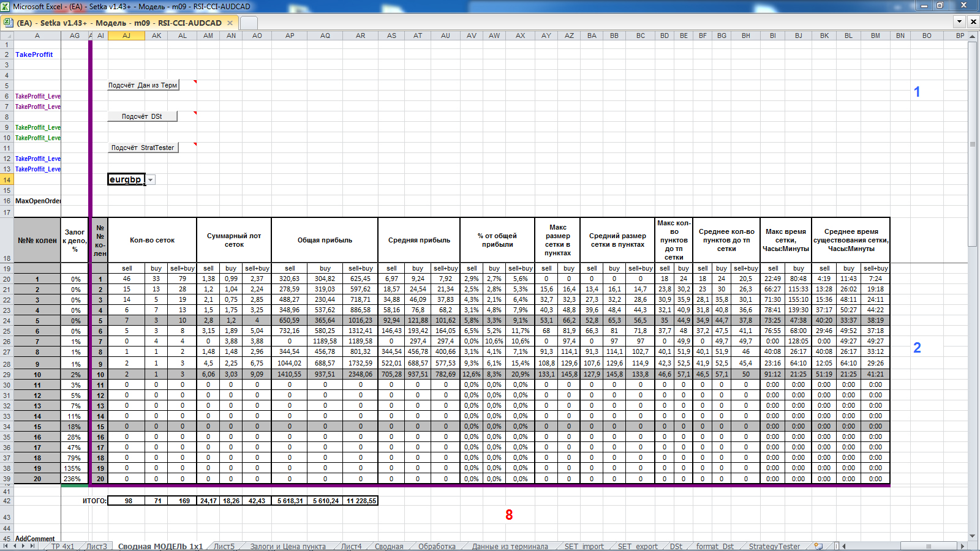Select the eurgbp cell in row 14
The image size is (980, 551).
click(x=126, y=179)
